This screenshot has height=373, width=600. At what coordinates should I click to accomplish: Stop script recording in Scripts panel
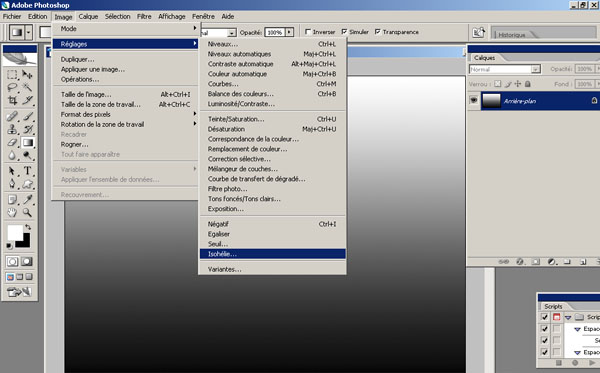(559, 363)
